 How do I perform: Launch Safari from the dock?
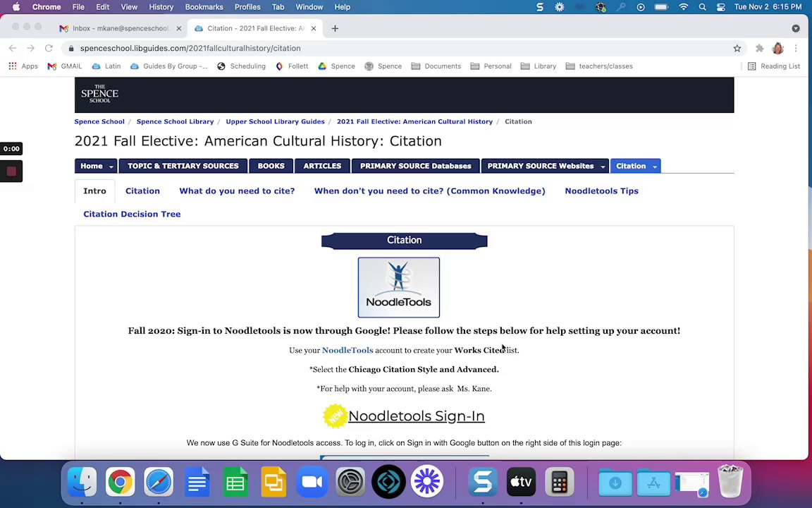click(x=159, y=482)
